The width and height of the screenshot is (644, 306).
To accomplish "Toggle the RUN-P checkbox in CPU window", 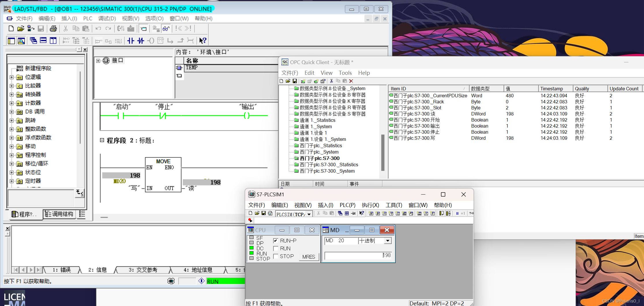I will click(x=275, y=240).
